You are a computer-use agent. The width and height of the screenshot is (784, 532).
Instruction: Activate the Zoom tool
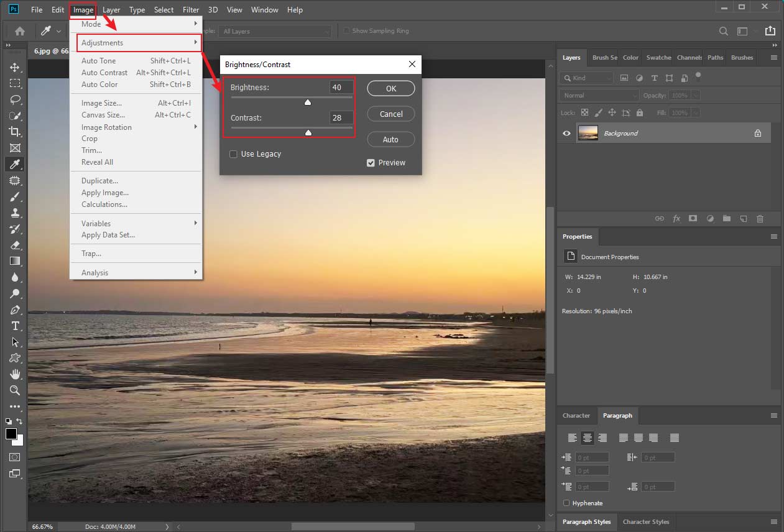click(14, 390)
